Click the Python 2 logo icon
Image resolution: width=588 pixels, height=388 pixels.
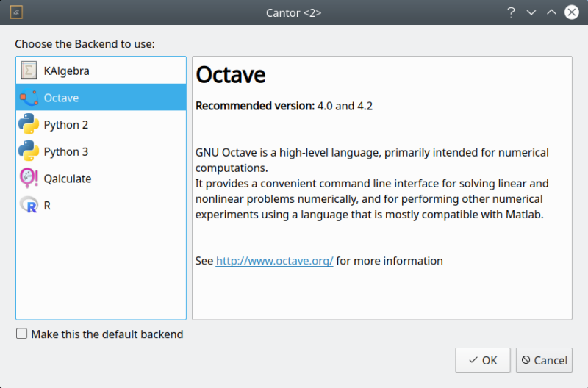click(29, 125)
